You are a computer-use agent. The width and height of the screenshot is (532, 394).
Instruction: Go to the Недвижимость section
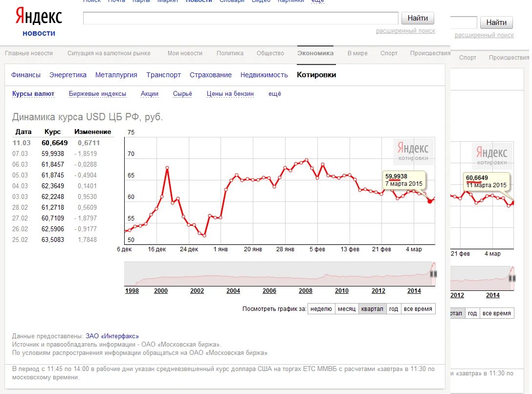264,75
